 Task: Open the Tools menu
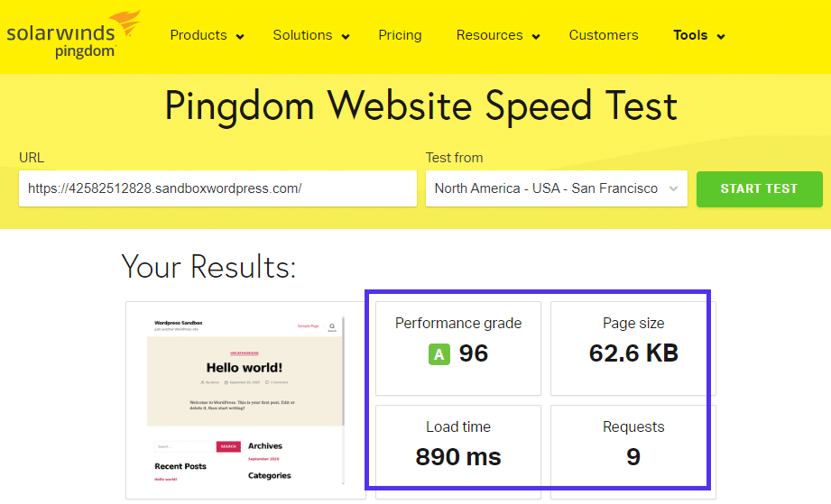pyautogui.click(x=698, y=35)
